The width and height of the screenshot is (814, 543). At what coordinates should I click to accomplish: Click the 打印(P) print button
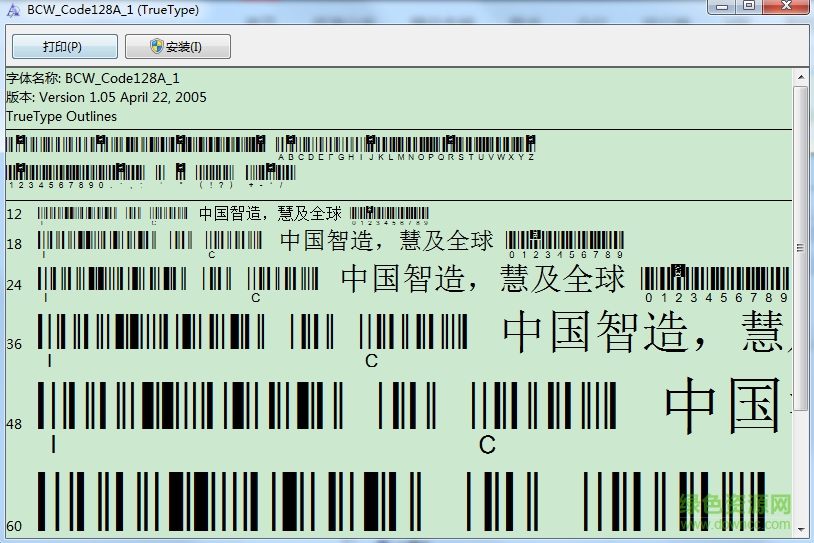[x=65, y=47]
